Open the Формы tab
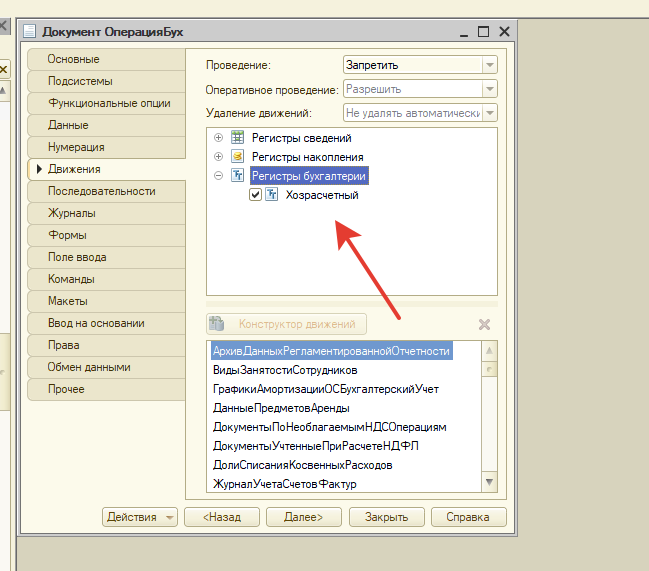This screenshot has height=571, width=649. (106, 235)
